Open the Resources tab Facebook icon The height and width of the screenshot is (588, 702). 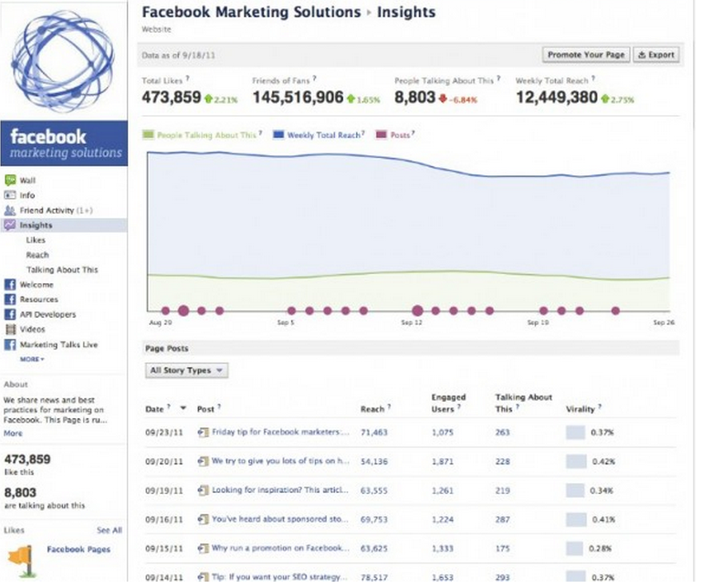(10, 301)
